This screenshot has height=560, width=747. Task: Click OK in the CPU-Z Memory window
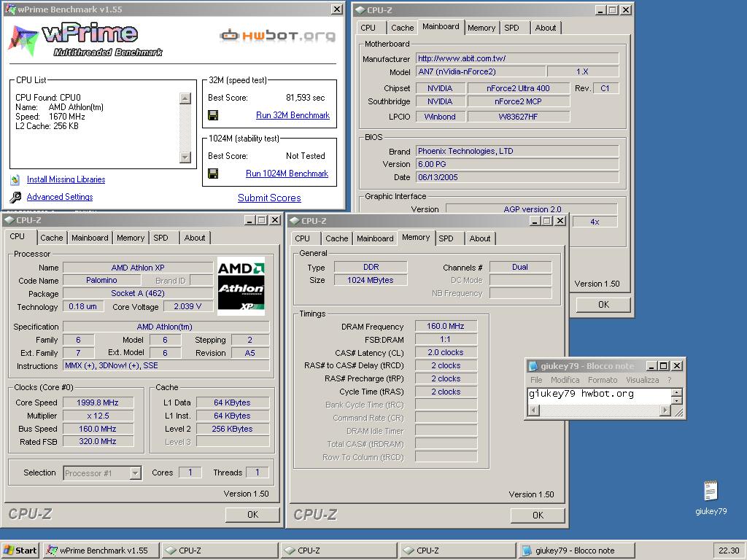pyautogui.click(x=538, y=516)
